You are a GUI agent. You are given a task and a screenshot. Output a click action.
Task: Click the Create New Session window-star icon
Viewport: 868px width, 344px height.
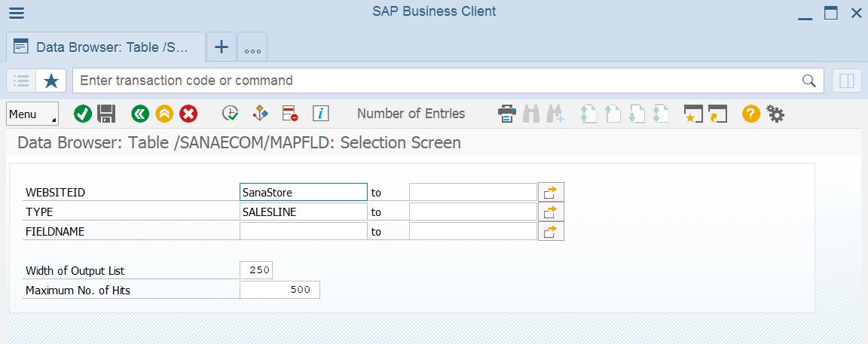(x=694, y=114)
